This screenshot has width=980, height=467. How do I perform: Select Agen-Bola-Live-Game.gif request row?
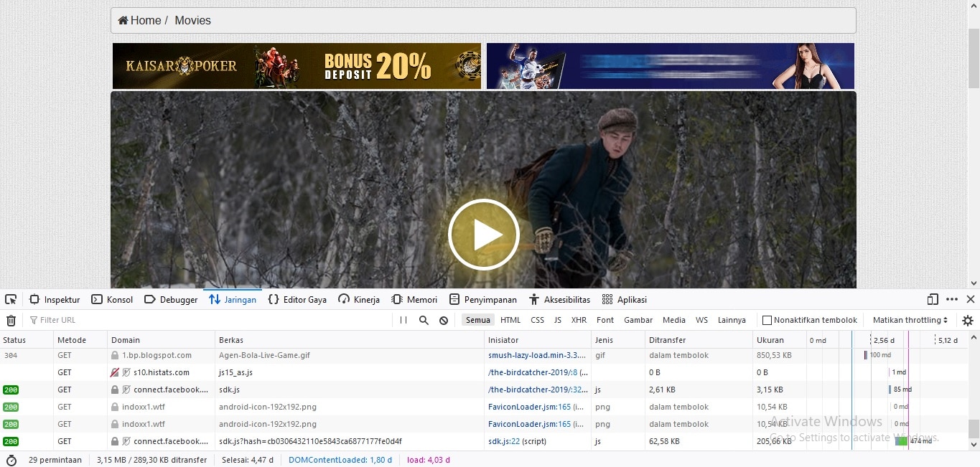point(484,355)
